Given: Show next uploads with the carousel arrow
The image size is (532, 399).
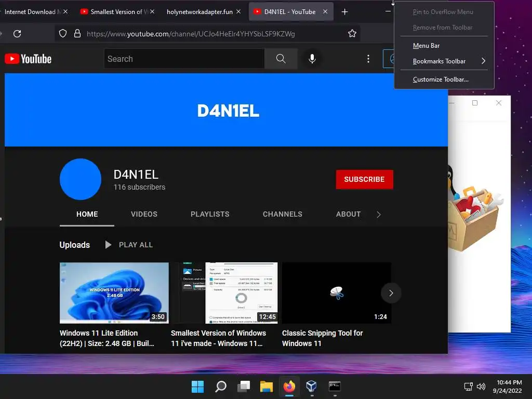Looking at the screenshot, I should [x=391, y=293].
